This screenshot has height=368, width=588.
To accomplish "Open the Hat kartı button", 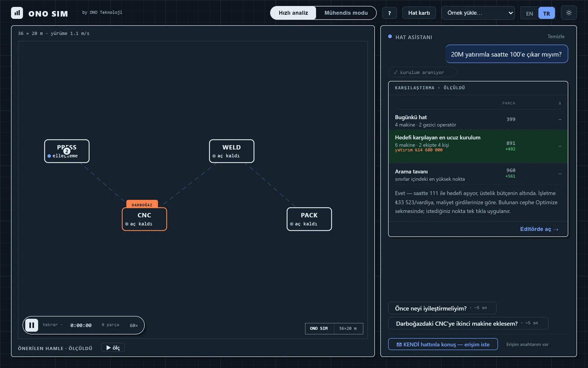I will pyautogui.click(x=419, y=13).
